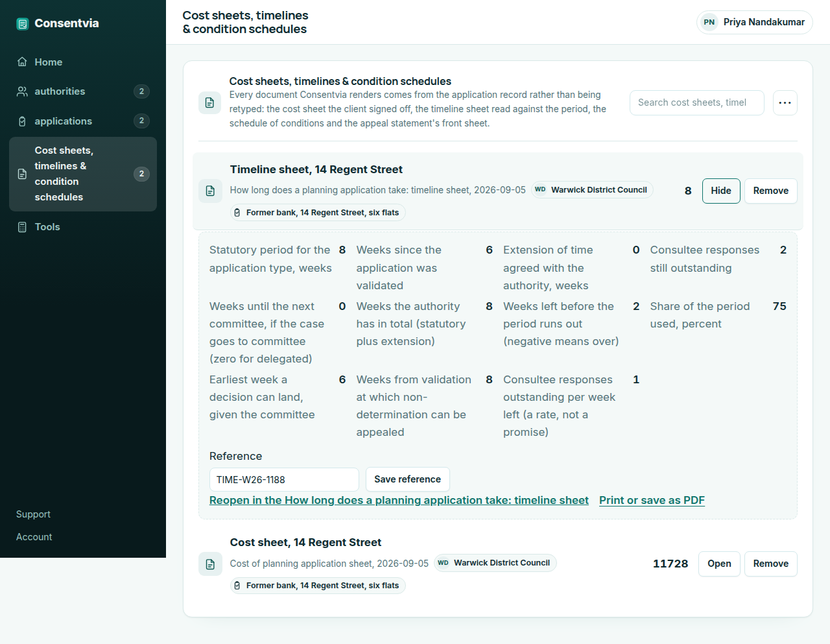Click the Warwick District Council tag in Timeline row
This screenshot has height=644, width=830.
tap(591, 190)
